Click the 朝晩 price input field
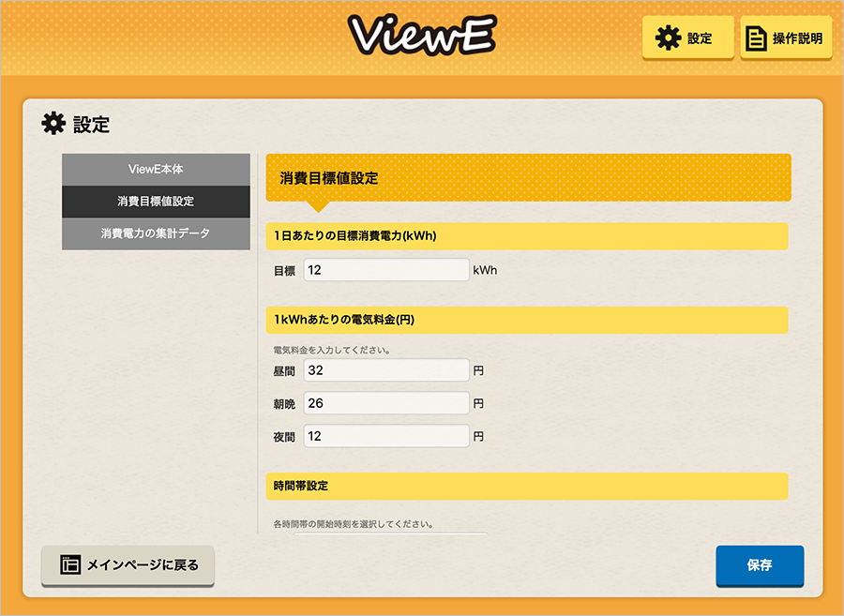Image resolution: width=844 pixels, height=616 pixels. coord(386,403)
